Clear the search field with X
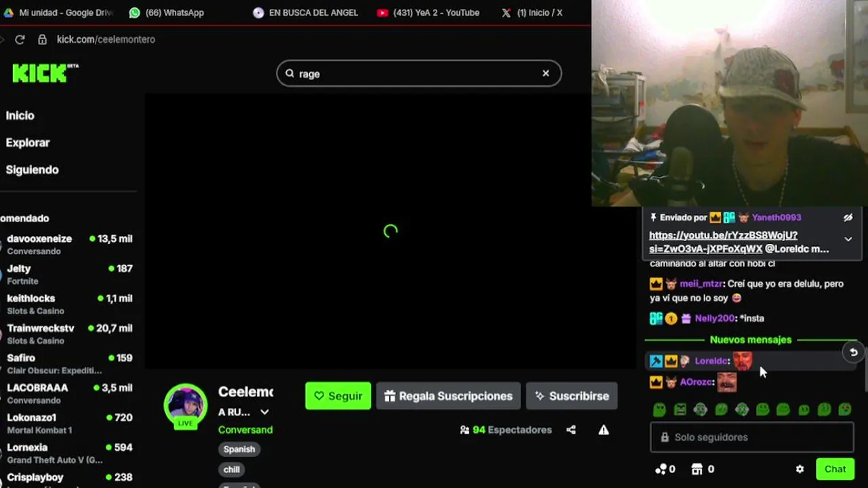 point(545,73)
